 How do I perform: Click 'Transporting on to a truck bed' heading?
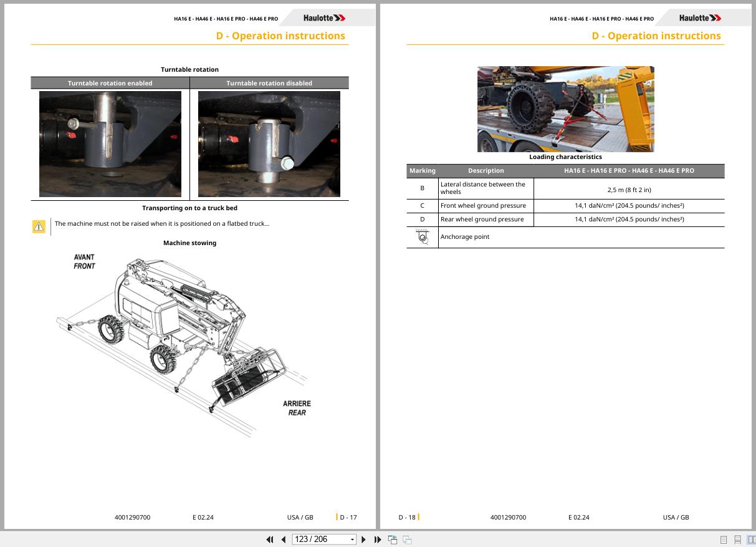click(189, 208)
